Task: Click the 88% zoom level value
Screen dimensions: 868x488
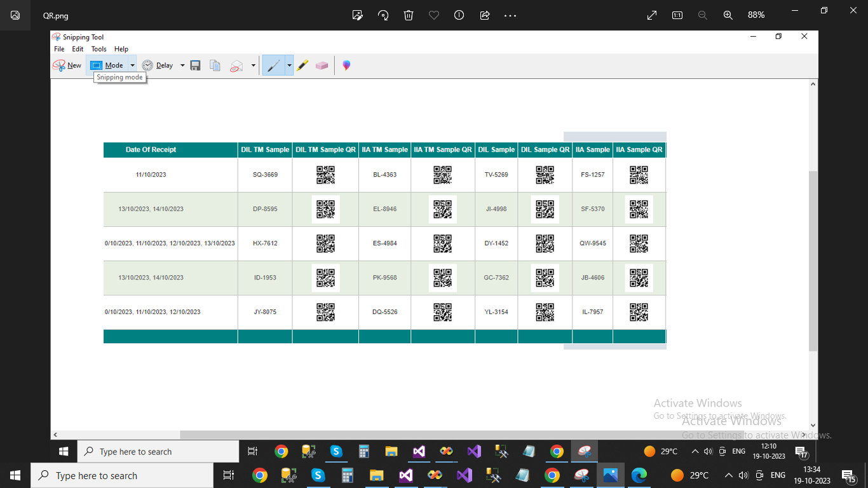Action: [x=756, y=15]
